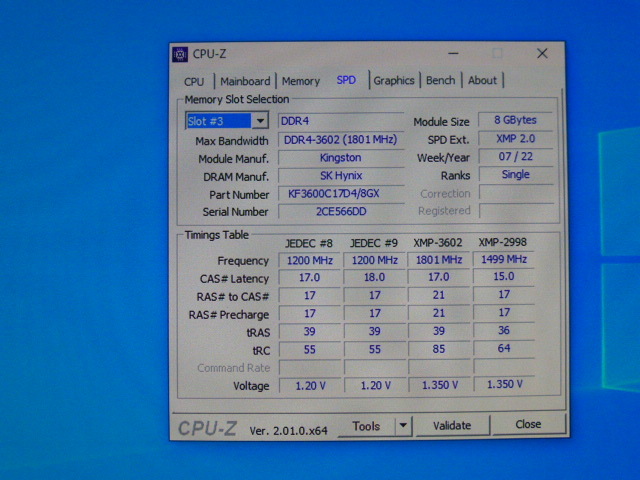Click the 1499 MHz frequency cell
Screen dimensions: 640x480
pos(504,260)
